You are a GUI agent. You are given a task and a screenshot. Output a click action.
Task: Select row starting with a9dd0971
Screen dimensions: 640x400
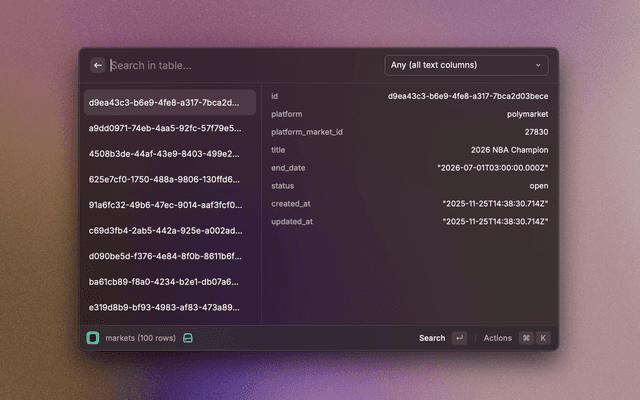click(165, 128)
